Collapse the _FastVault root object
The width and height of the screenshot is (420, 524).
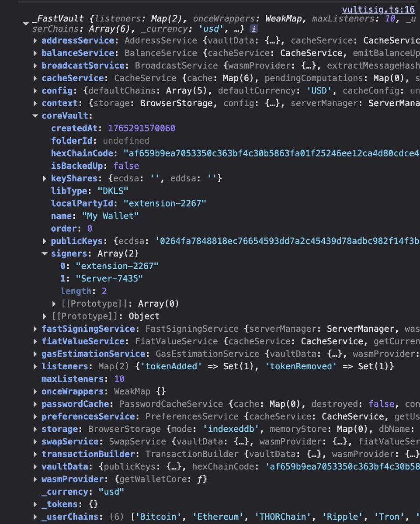[26, 24]
